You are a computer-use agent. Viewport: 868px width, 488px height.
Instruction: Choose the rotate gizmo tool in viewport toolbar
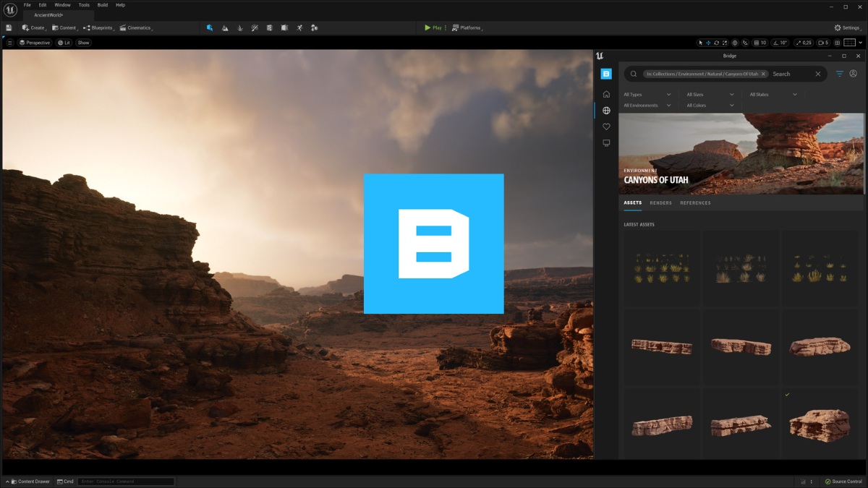tap(716, 43)
